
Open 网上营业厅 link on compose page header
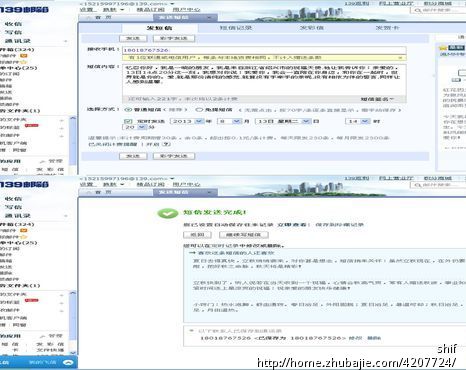point(396,3)
